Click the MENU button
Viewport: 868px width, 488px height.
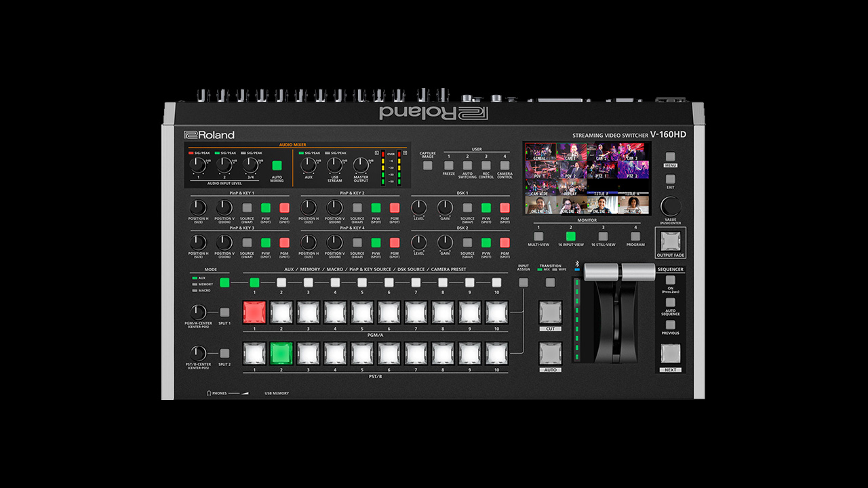[670, 157]
